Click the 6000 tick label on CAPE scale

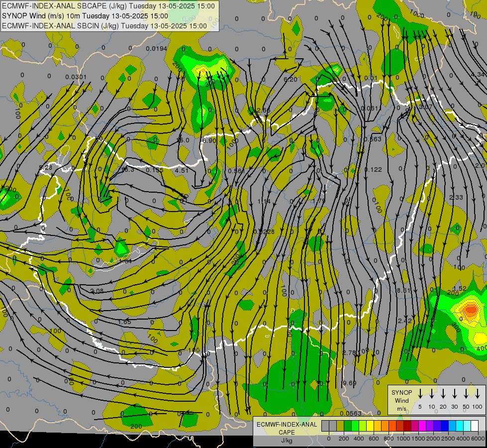point(478,439)
